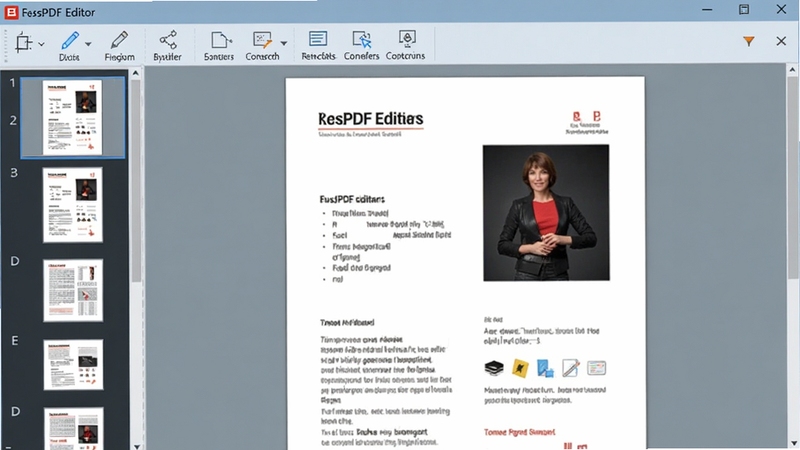The height and width of the screenshot is (450, 800).
Task: Open the Coptcrüns capture tool
Action: click(407, 39)
